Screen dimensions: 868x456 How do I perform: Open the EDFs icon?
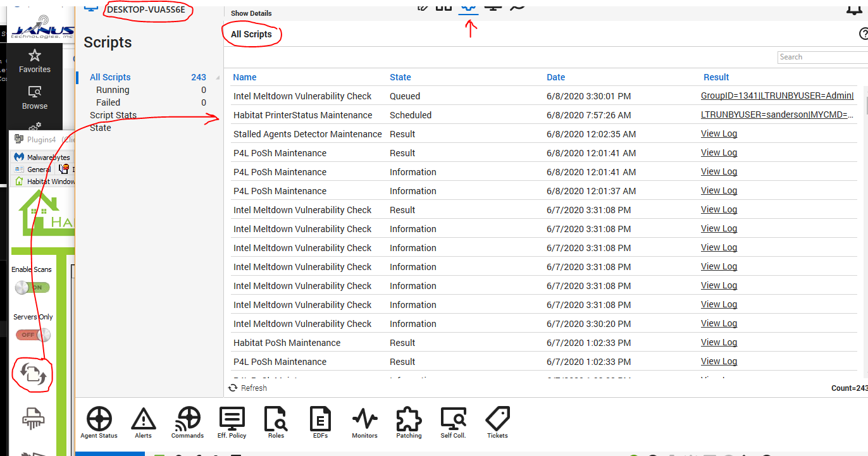pos(320,419)
